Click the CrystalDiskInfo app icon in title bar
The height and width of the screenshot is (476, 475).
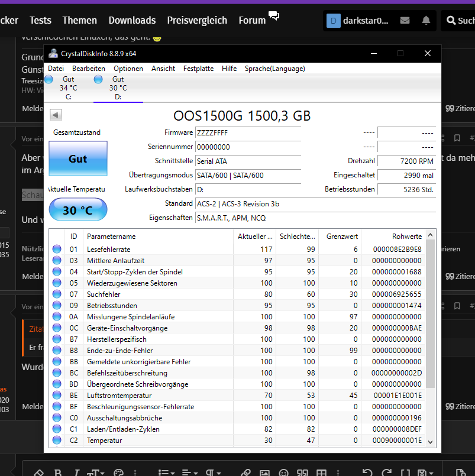pos(53,53)
